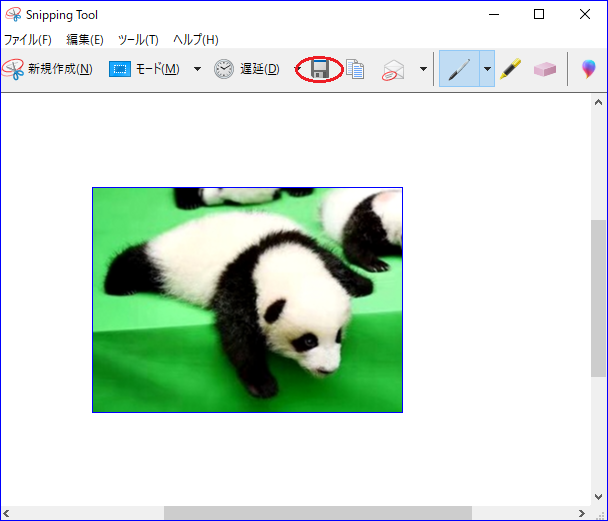Click the 新規作成(N) button label
This screenshot has width=608, height=521.
[60, 69]
